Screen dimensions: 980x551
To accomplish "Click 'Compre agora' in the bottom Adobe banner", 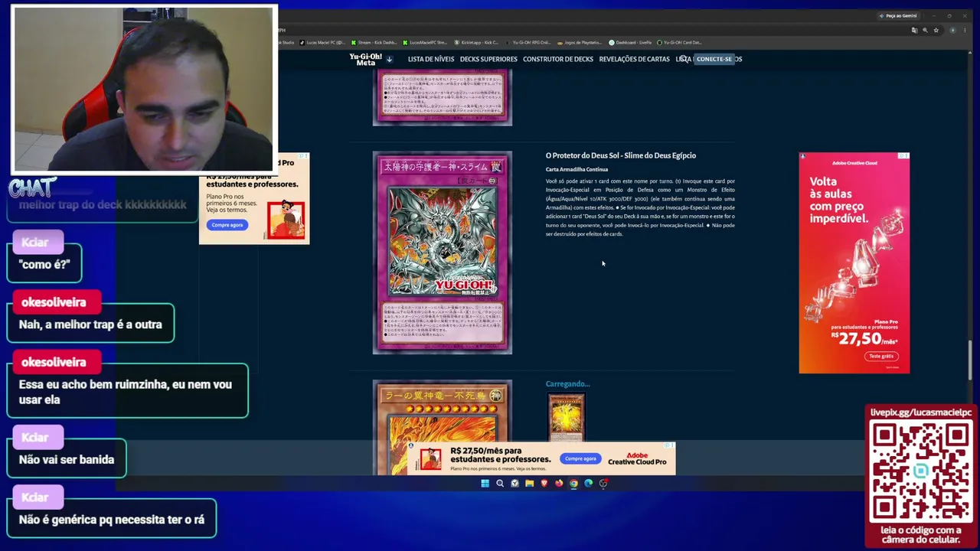I will click(580, 458).
